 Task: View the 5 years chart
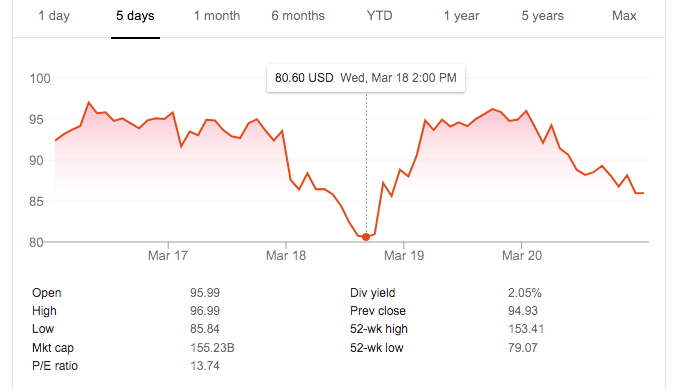pos(543,16)
